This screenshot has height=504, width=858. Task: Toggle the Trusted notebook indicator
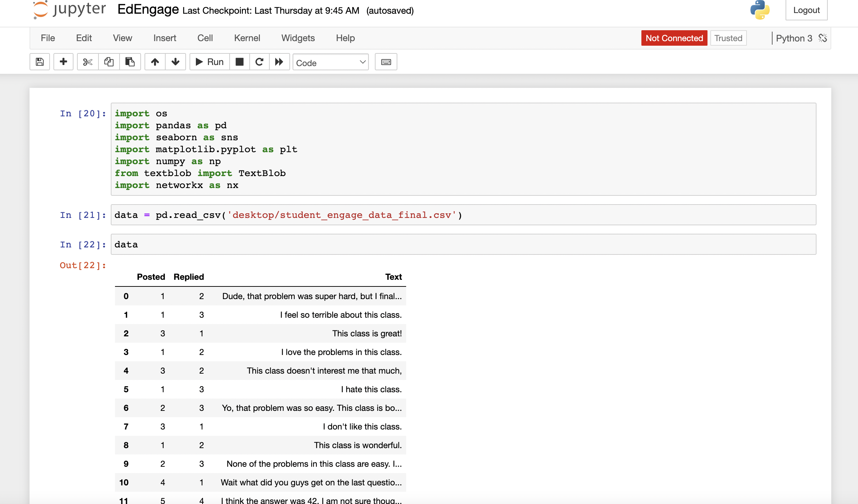coord(728,38)
